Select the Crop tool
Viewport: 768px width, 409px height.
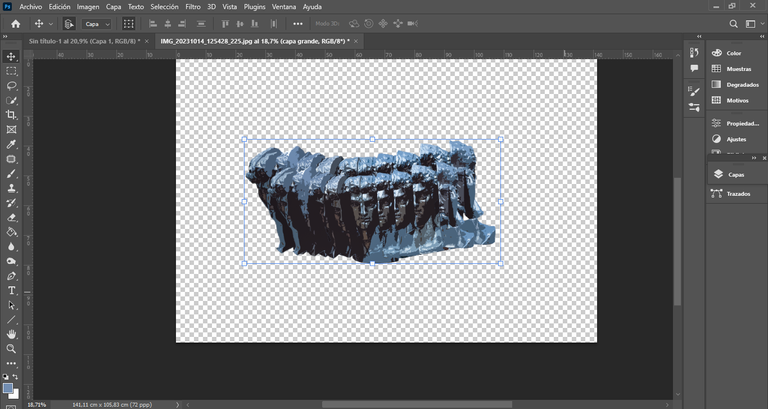click(x=11, y=115)
